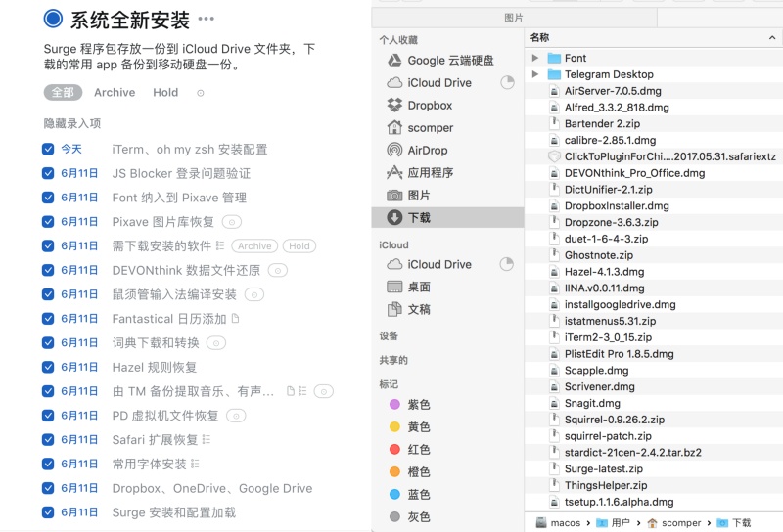Image resolution: width=783 pixels, height=532 pixels.
Task: Uncheck the JS Blocker 登录问题验证 task
Action: click(x=48, y=173)
